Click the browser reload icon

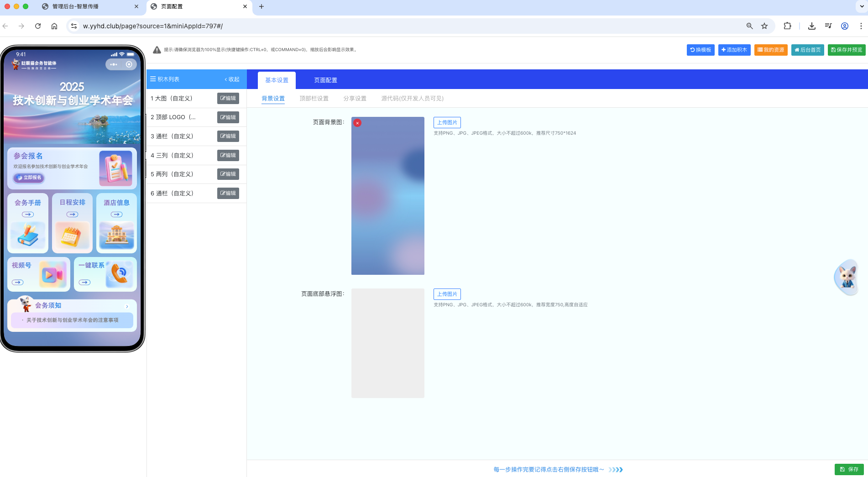coord(38,26)
